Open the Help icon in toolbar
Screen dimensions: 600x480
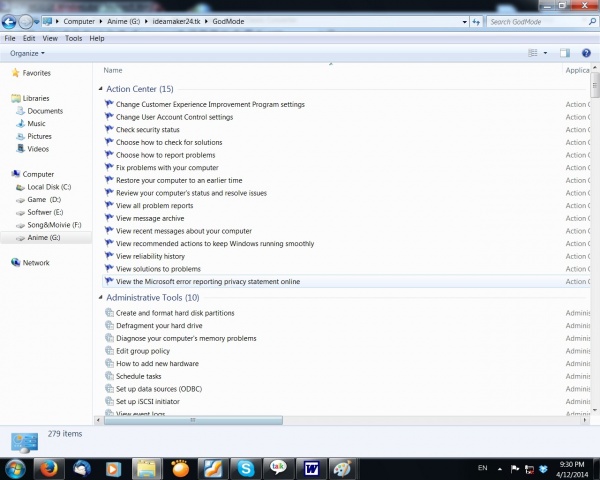coord(587,53)
